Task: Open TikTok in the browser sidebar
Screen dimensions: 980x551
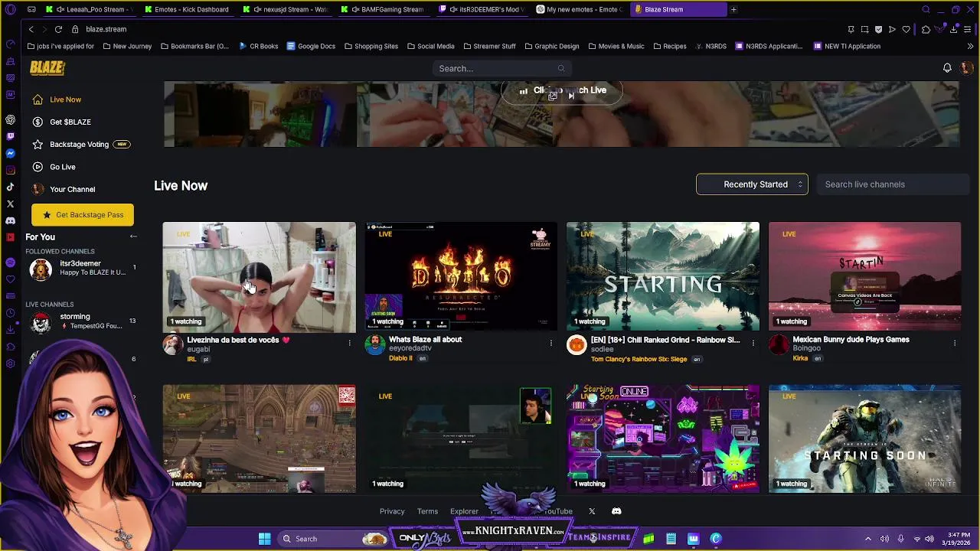Action: click(x=10, y=187)
